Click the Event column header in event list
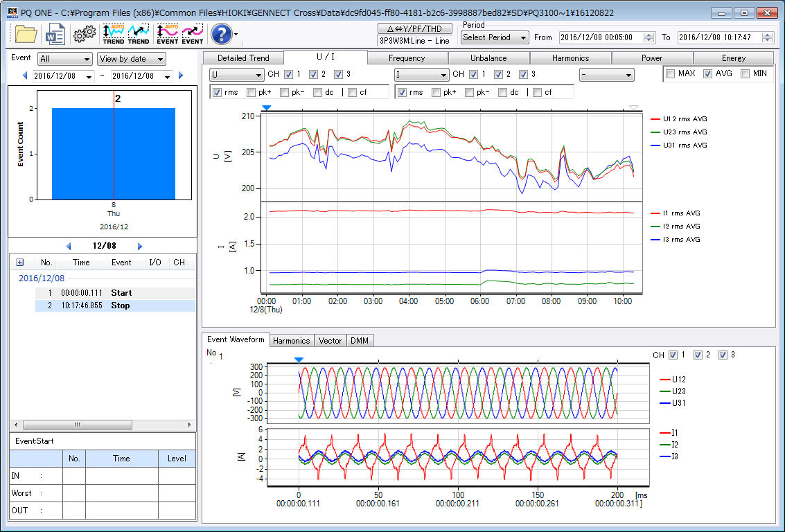This screenshot has height=532, width=785. (x=121, y=263)
